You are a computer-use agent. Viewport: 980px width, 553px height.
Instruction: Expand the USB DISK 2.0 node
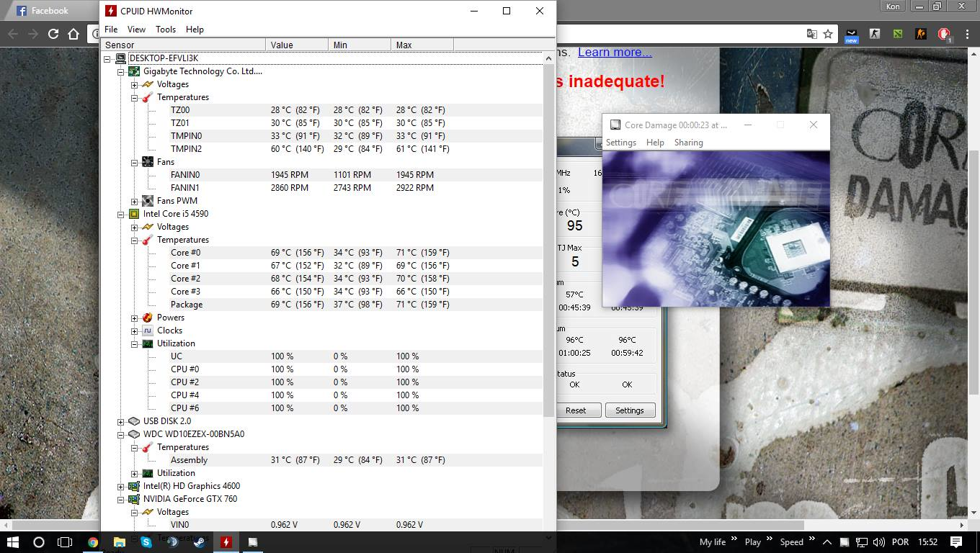click(x=121, y=421)
